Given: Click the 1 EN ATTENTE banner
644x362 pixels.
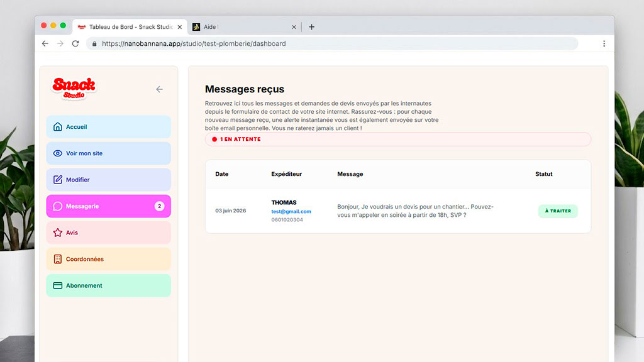Looking at the screenshot, I should click(x=398, y=139).
